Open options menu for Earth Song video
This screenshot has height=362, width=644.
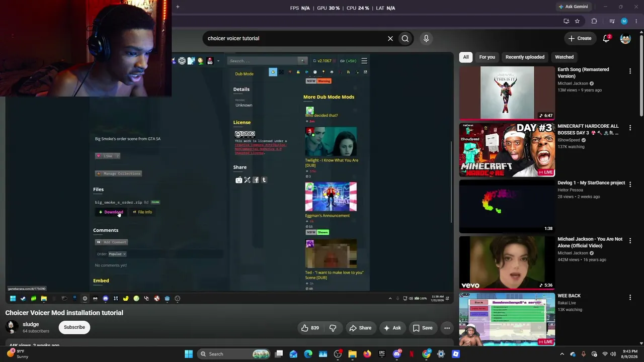click(630, 71)
